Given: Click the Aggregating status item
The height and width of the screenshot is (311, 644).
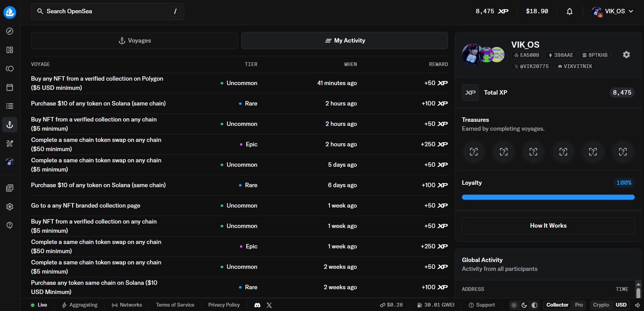Looking at the screenshot, I should (x=80, y=305).
